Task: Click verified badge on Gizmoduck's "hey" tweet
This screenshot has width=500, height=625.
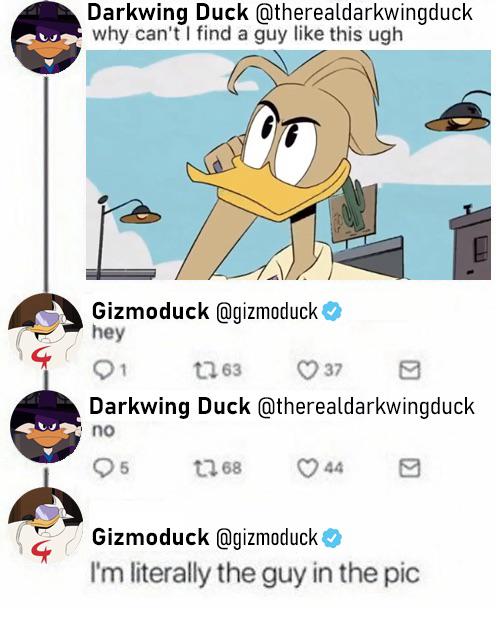Action: tap(332, 311)
